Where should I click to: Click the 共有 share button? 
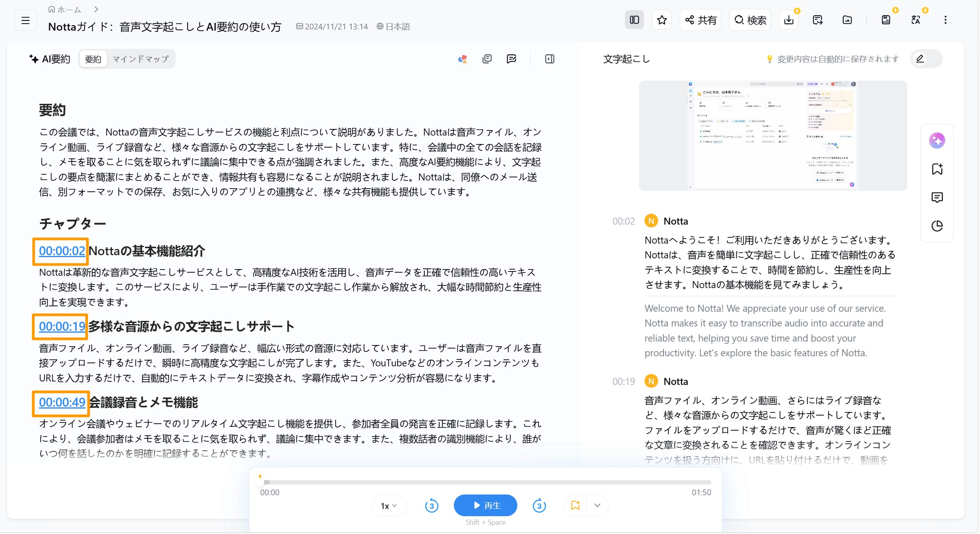pyautogui.click(x=701, y=20)
